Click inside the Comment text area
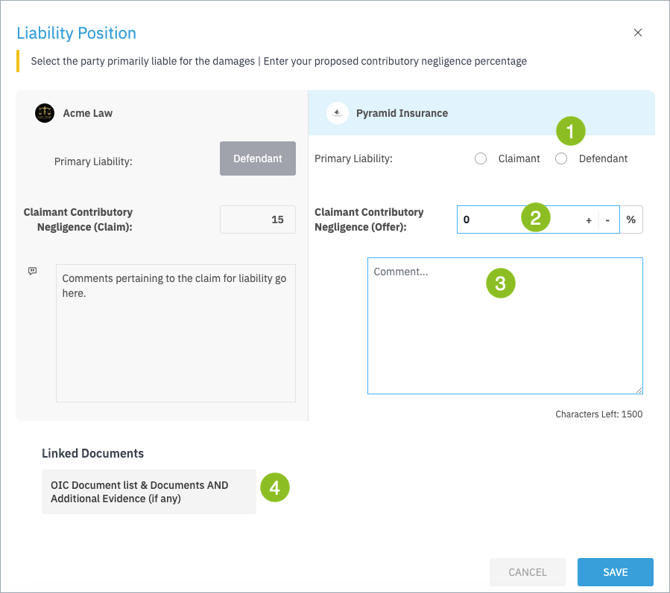The width and height of the screenshot is (670, 593). [505, 326]
